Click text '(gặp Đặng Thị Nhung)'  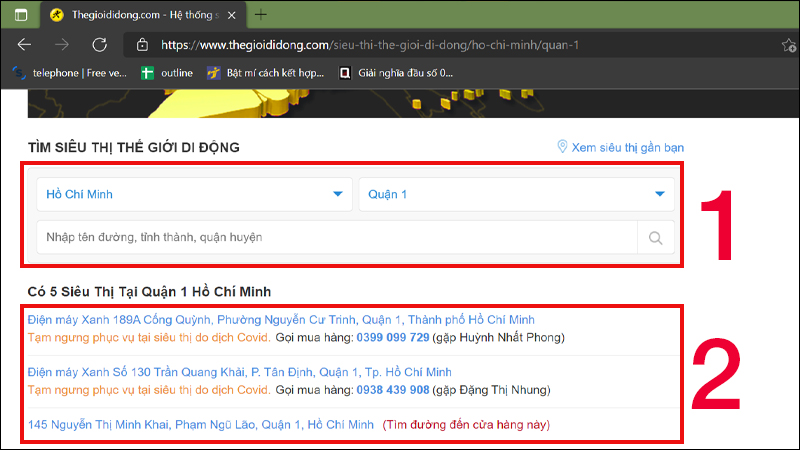coord(491,390)
